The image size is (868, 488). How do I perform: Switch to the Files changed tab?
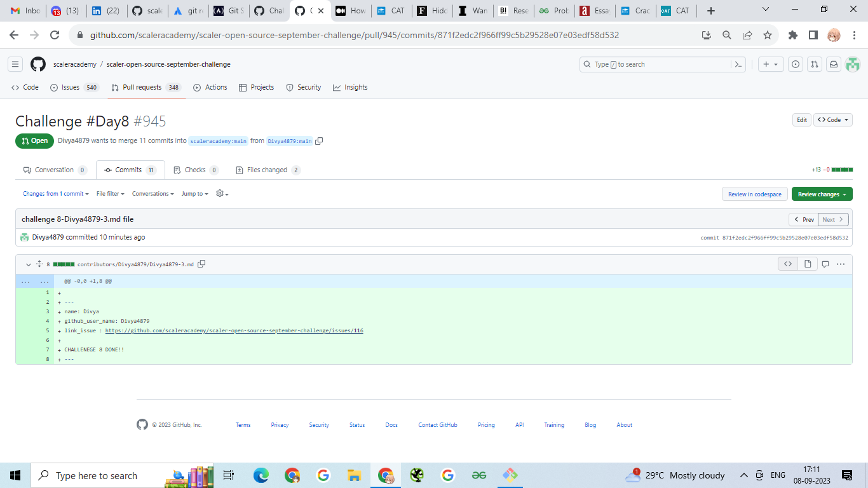[x=268, y=170]
